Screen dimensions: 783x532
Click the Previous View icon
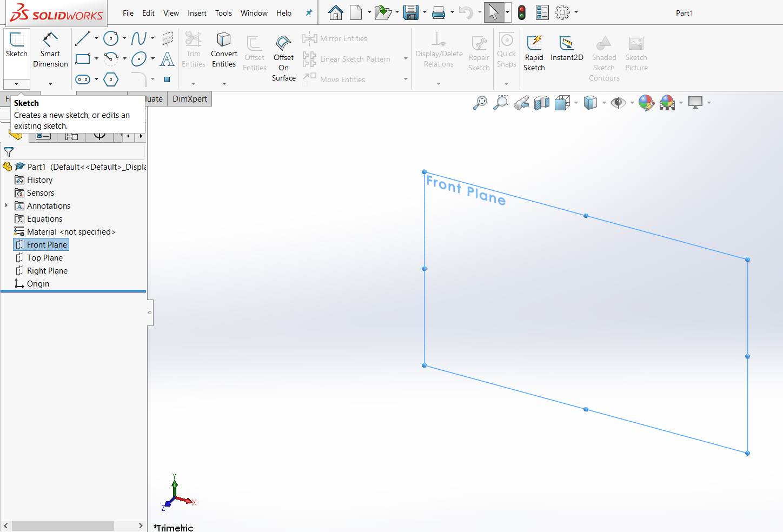point(522,102)
